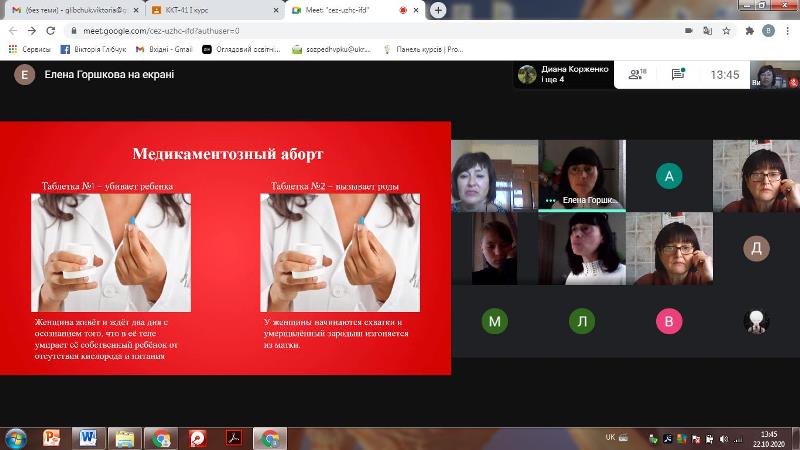
Task: Open the Chrome extensions puzzle icon
Action: click(749, 31)
